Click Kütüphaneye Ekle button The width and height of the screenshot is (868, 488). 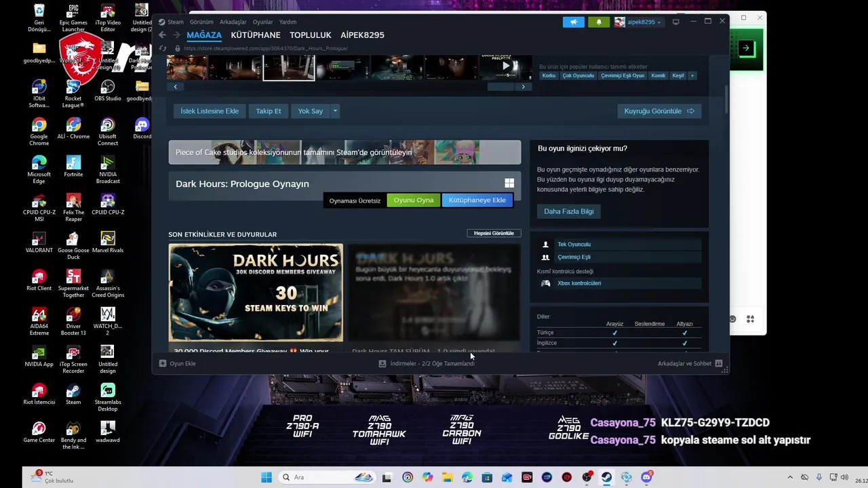pos(477,200)
